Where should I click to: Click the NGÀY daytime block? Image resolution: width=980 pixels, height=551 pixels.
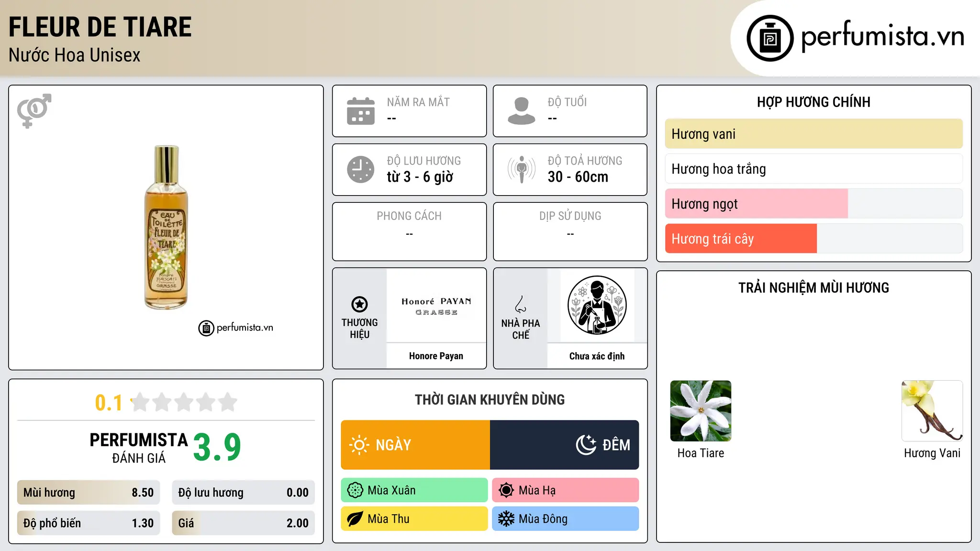click(x=415, y=445)
